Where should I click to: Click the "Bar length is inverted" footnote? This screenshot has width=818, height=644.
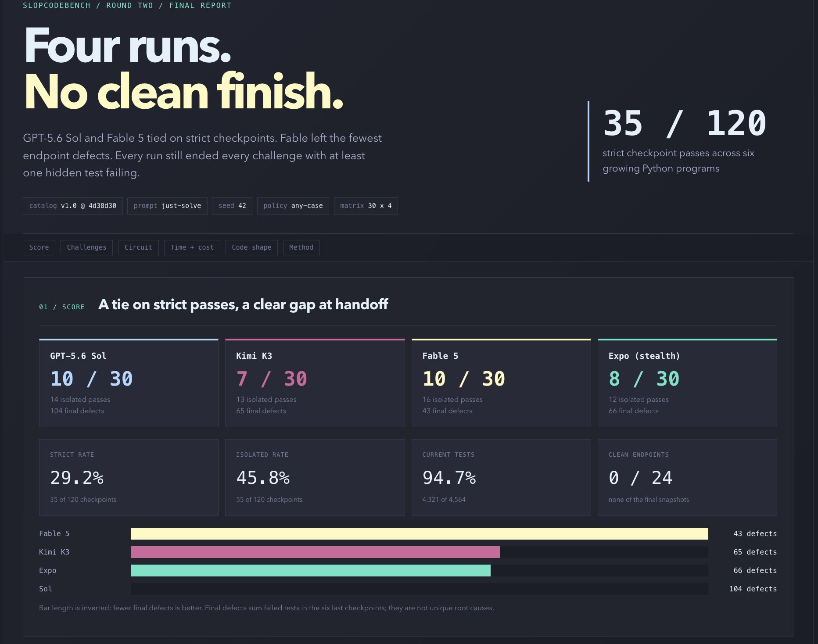click(266, 608)
